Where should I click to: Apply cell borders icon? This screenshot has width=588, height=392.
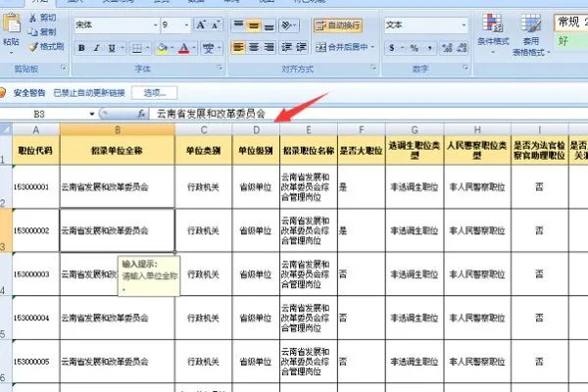tap(137, 48)
